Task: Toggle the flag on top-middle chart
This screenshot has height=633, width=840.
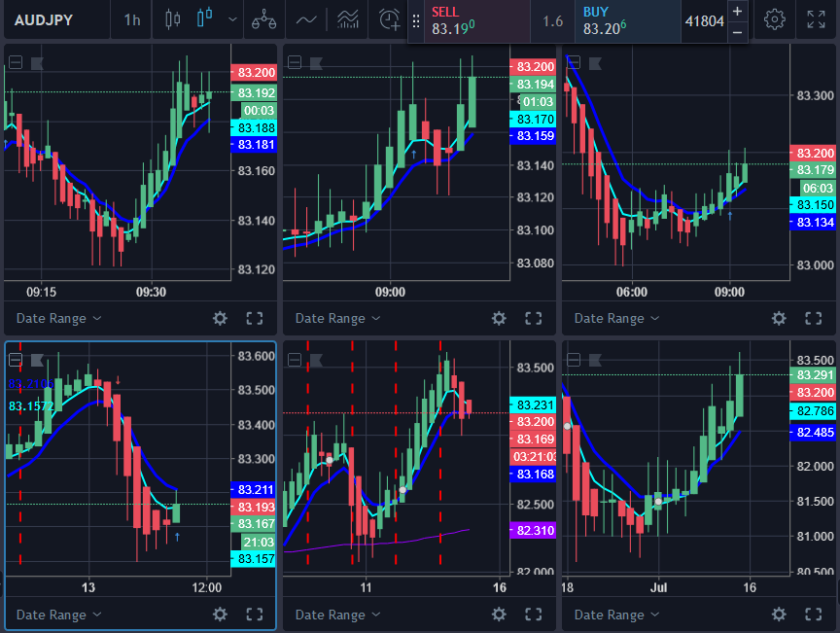Action: click(316, 65)
